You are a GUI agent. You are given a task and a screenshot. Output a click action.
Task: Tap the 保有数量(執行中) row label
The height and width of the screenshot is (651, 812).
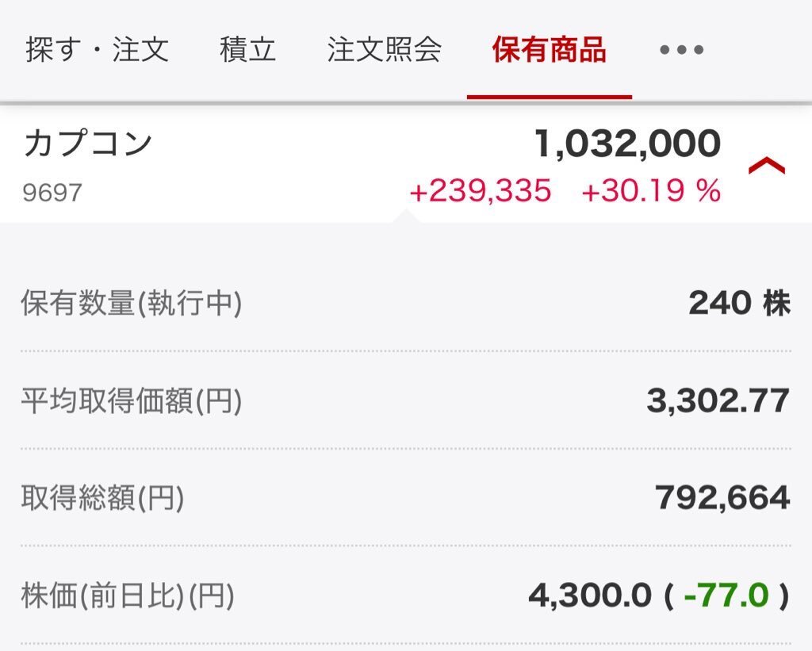click(x=132, y=303)
